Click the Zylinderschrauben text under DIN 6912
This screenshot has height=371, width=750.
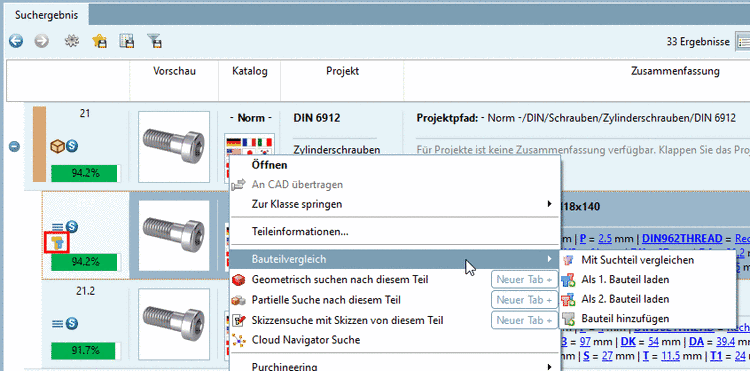point(337,150)
